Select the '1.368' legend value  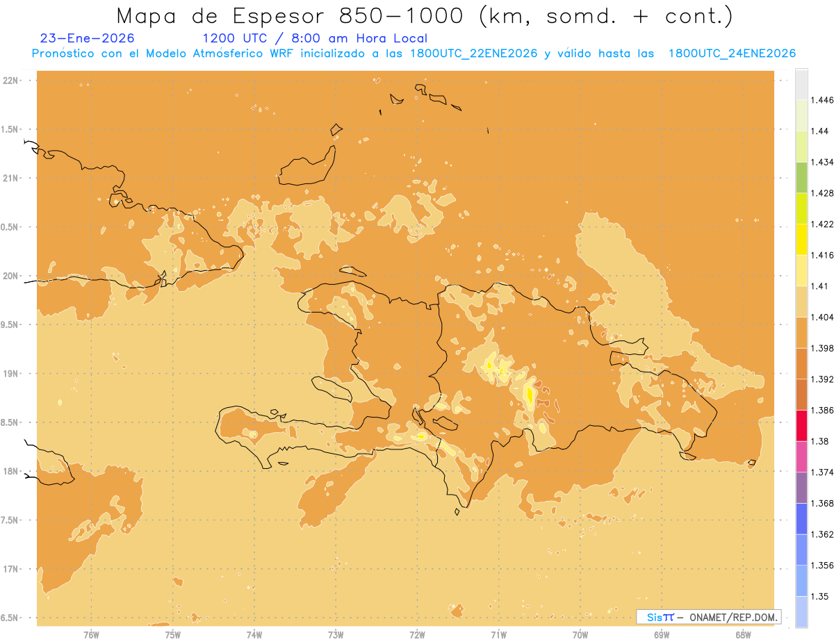tap(822, 503)
